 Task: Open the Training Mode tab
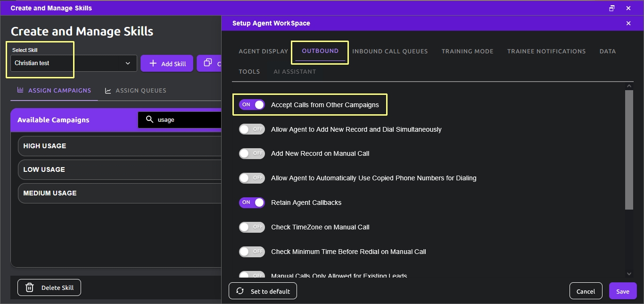[467, 51]
